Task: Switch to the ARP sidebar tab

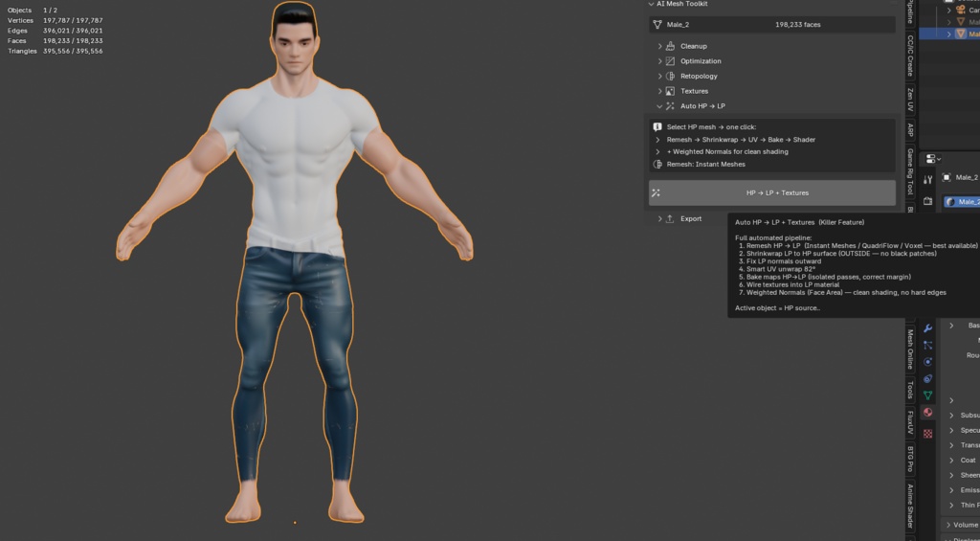Action: (x=910, y=130)
